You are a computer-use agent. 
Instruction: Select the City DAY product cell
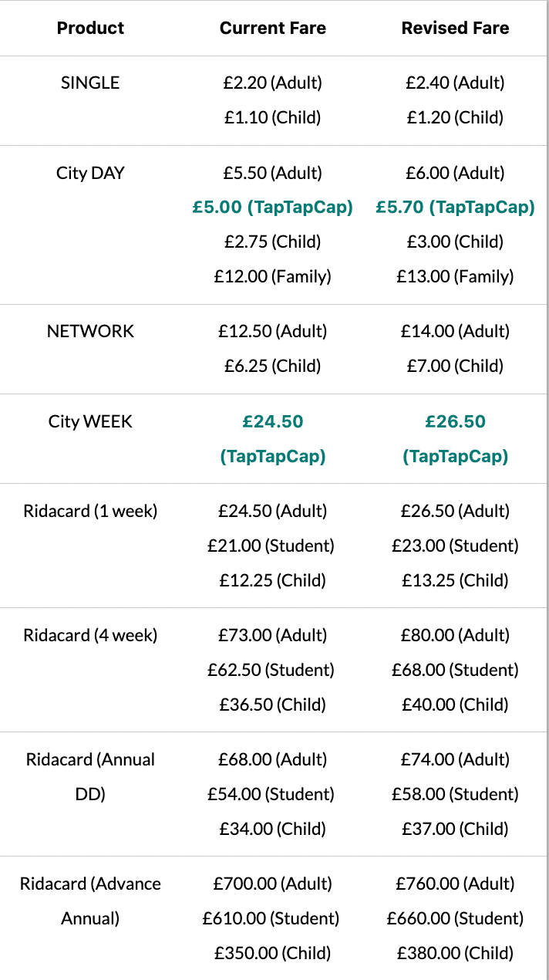(90, 173)
